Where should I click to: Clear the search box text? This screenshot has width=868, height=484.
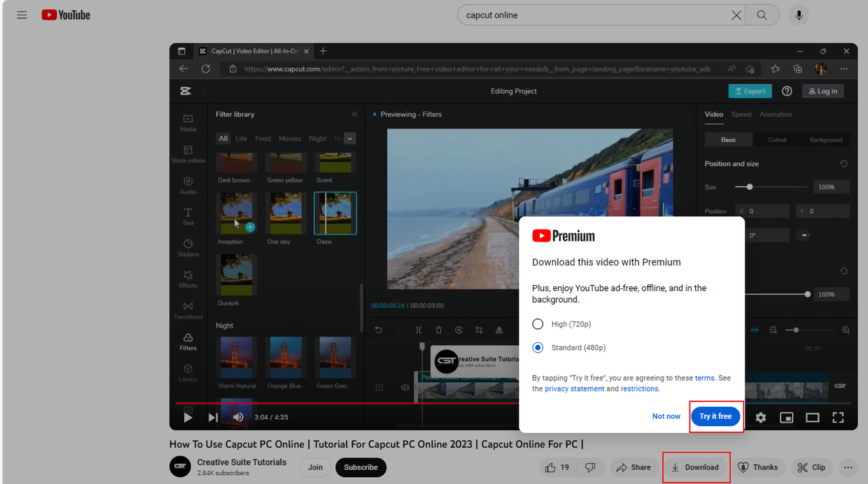point(736,15)
